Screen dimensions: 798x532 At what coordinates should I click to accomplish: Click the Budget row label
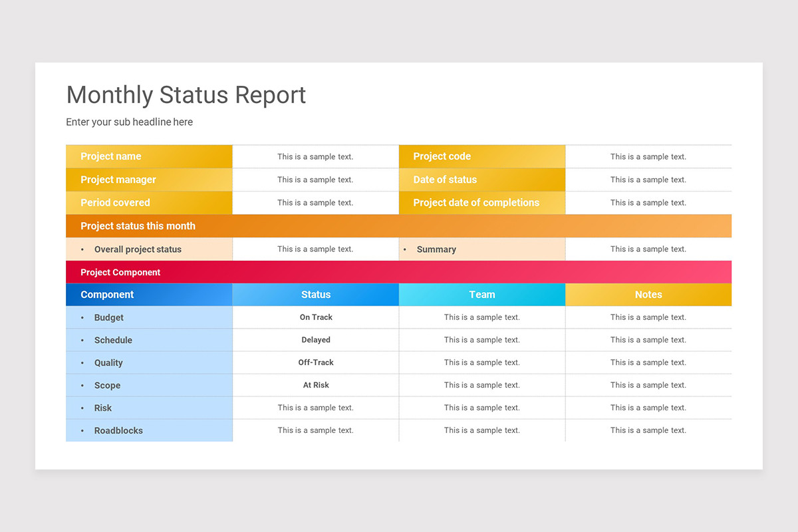[x=109, y=317]
